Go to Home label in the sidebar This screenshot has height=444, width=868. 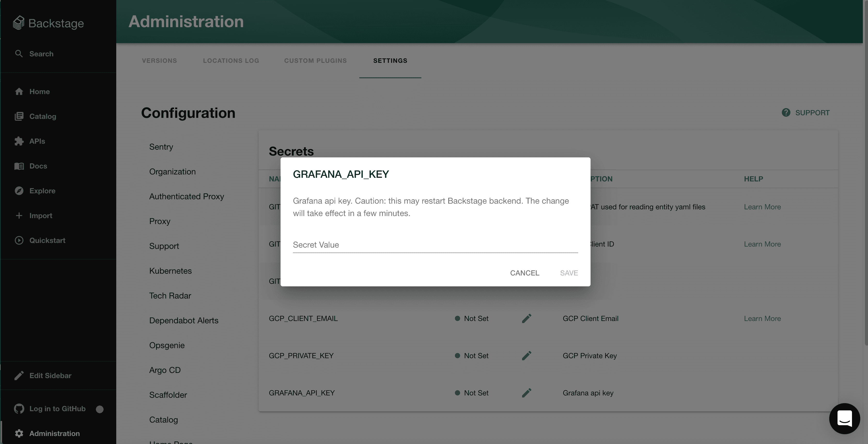(40, 92)
